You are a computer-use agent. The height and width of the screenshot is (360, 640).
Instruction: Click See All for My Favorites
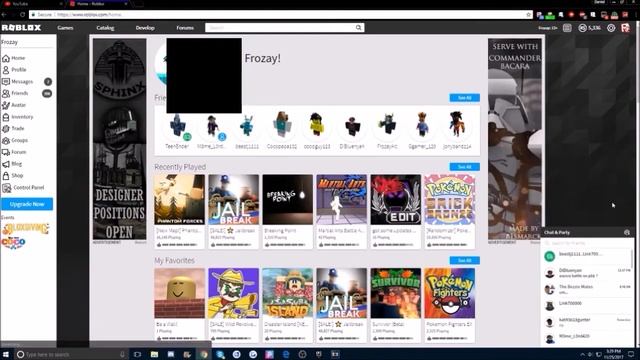pos(464,260)
